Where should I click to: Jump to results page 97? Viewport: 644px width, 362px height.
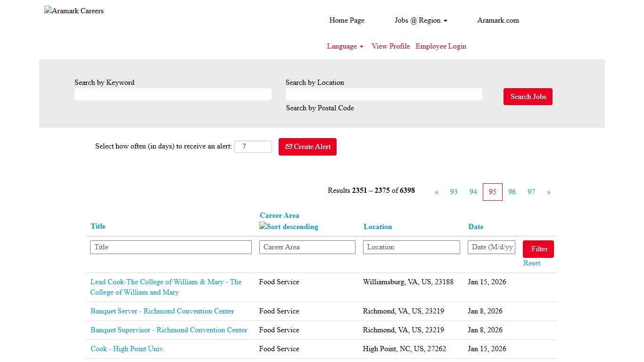(x=531, y=192)
